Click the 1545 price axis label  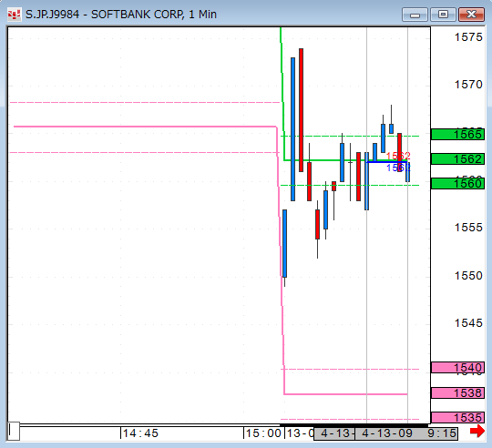pyautogui.click(x=468, y=323)
